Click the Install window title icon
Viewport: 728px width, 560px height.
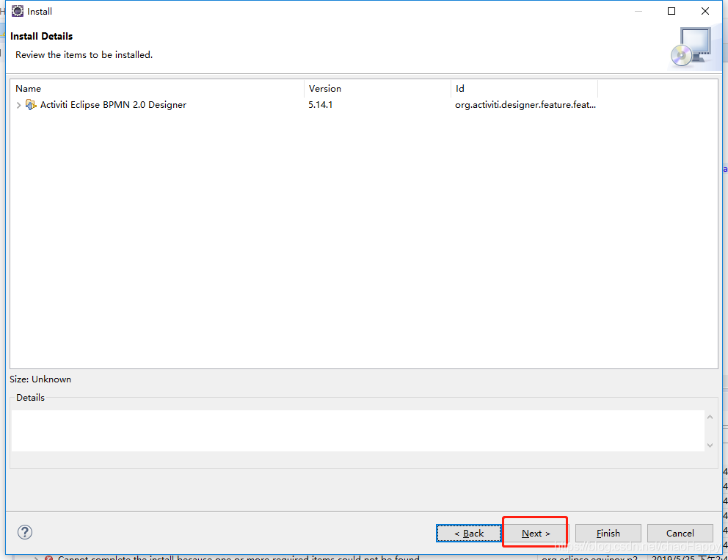[18, 11]
